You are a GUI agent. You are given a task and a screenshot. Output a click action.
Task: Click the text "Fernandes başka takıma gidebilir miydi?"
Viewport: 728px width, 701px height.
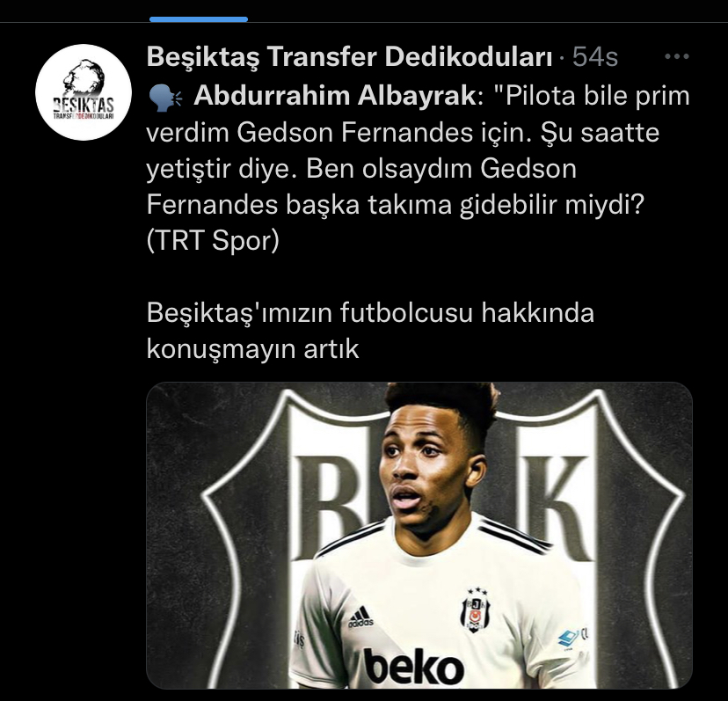[x=396, y=205]
